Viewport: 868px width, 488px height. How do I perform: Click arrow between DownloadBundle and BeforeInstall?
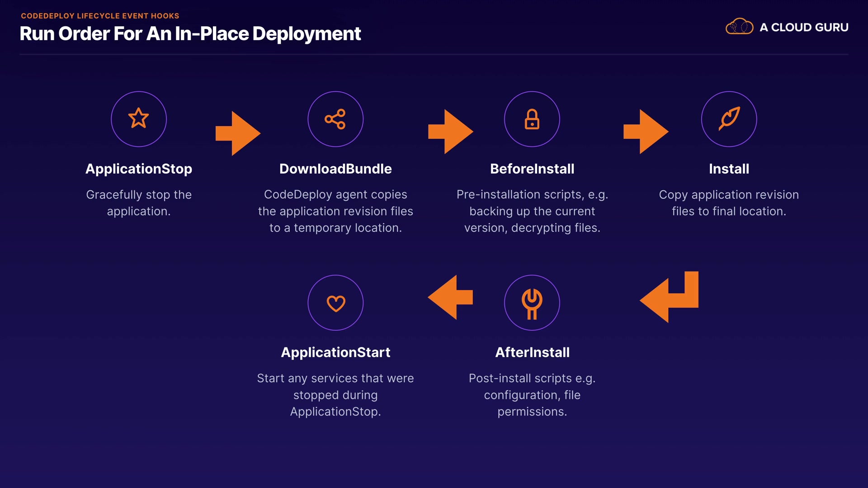(x=451, y=131)
